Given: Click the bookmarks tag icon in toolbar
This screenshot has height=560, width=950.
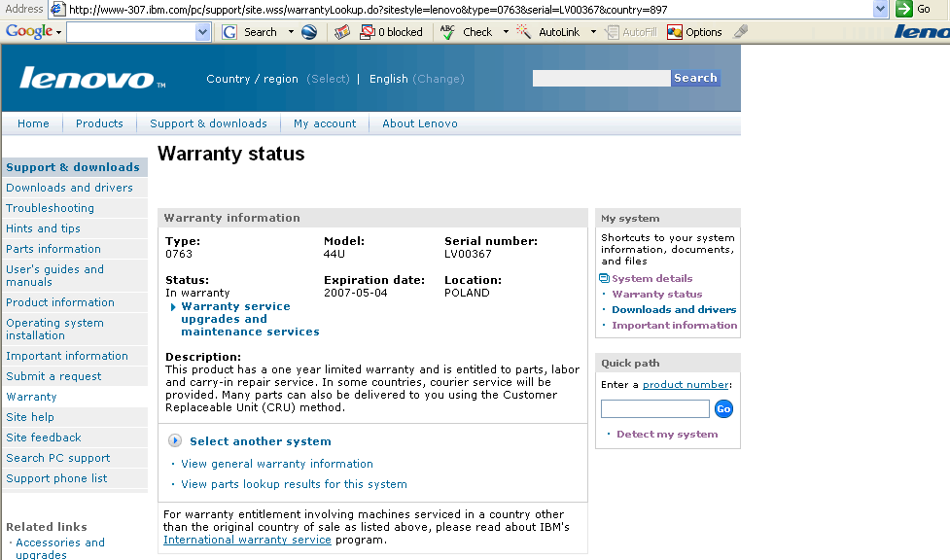Looking at the screenshot, I should [x=342, y=32].
